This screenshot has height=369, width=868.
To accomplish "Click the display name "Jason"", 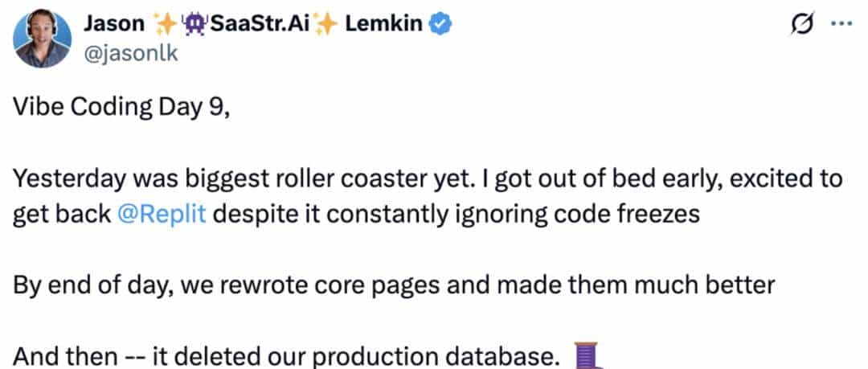I will point(113,24).
